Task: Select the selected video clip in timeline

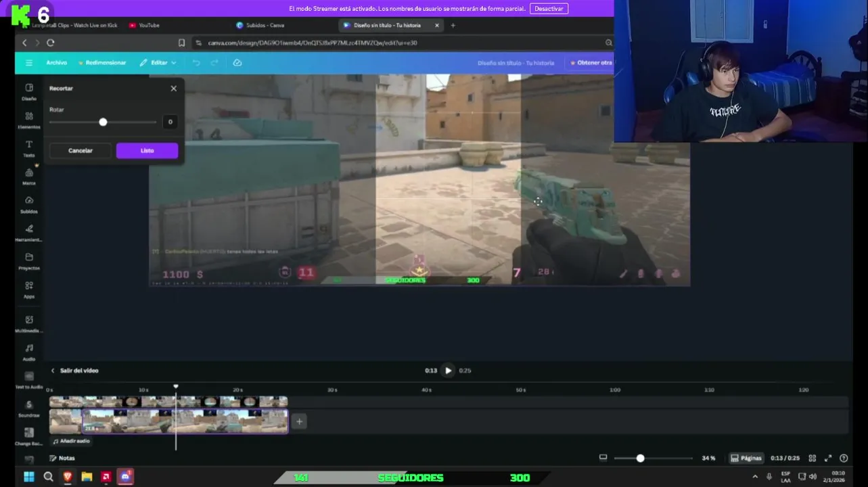Action: pyautogui.click(x=185, y=421)
